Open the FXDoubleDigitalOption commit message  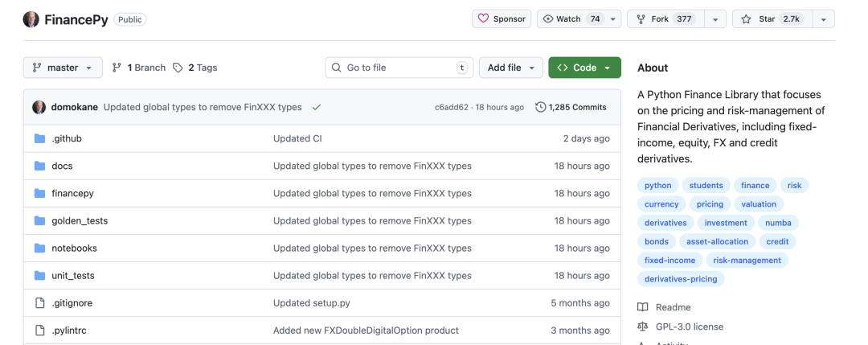click(366, 331)
